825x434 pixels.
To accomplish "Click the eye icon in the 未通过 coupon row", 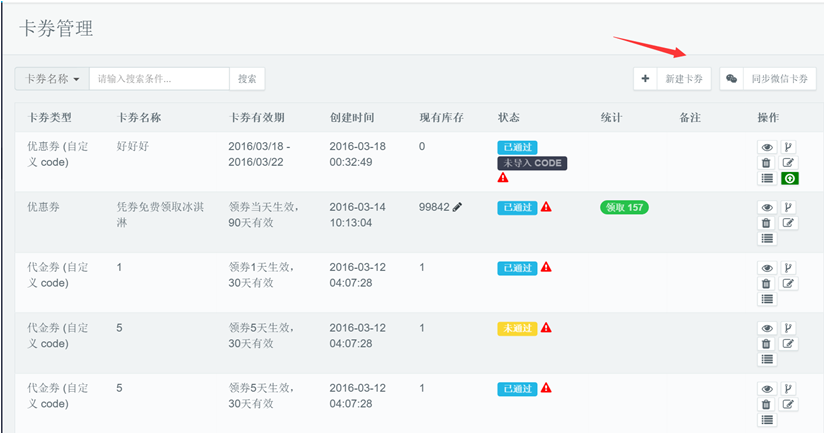I will (766, 328).
